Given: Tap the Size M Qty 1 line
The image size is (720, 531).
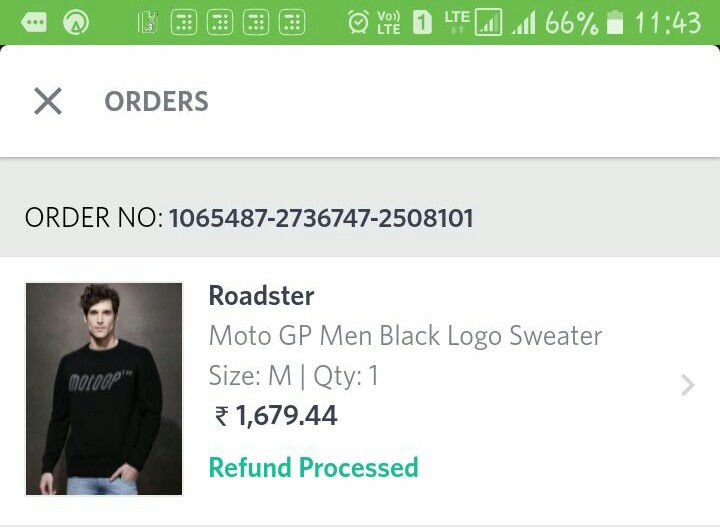Looking at the screenshot, I should 294,376.
